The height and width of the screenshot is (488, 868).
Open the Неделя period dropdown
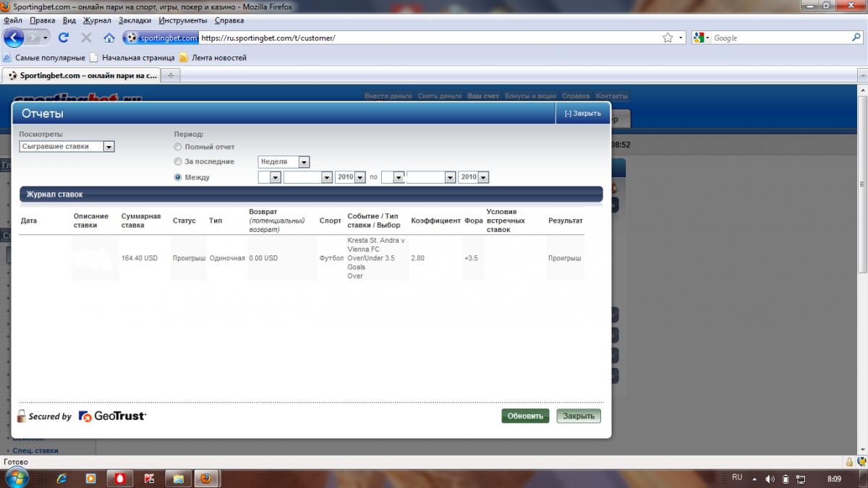point(284,162)
